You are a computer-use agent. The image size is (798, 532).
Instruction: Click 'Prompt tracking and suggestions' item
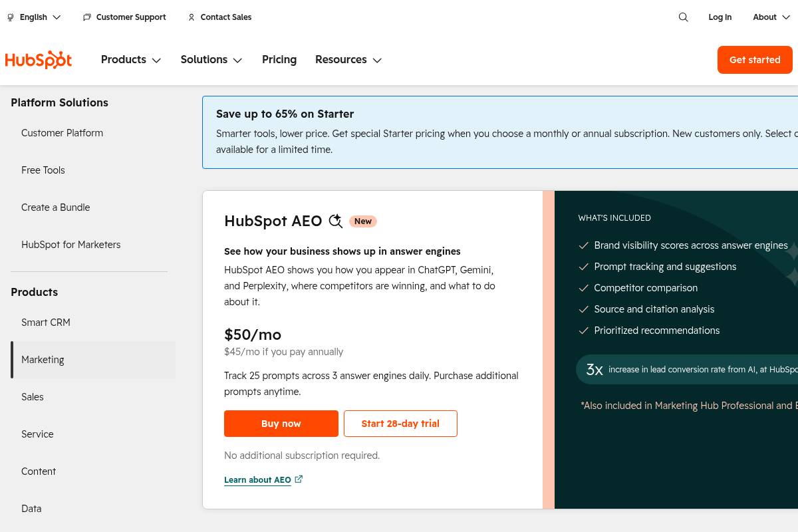[665, 267]
